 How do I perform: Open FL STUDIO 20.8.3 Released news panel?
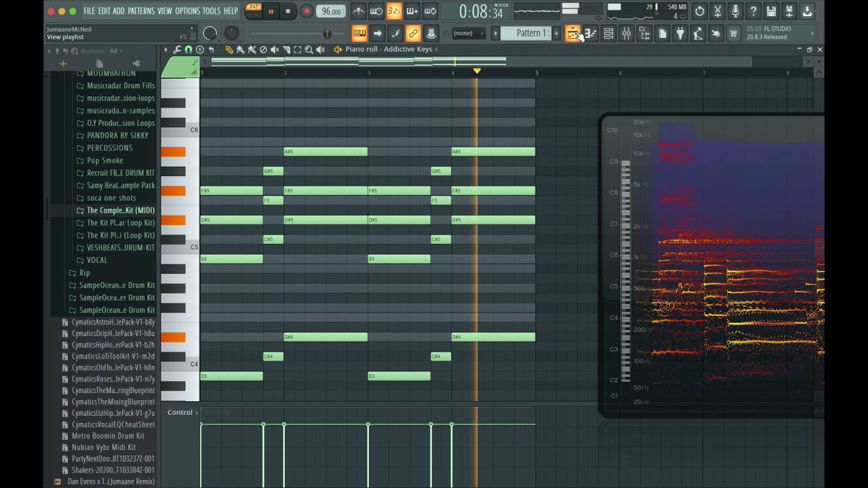click(778, 33)
